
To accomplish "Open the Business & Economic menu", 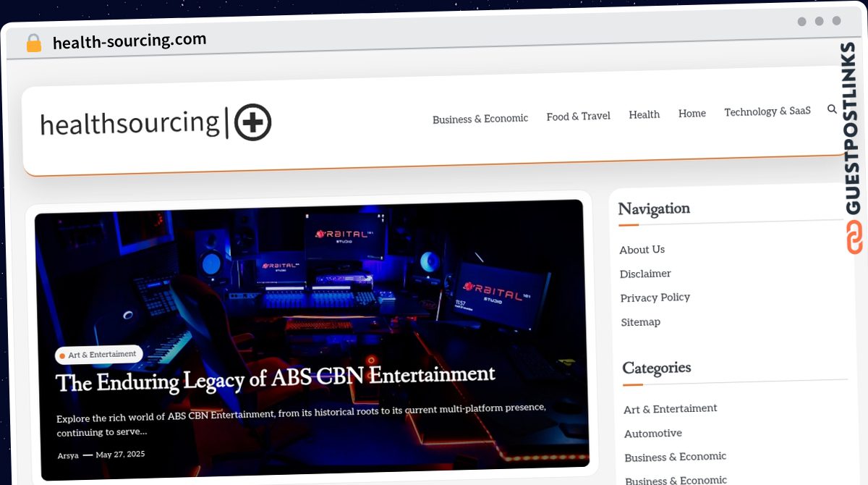I will tap(480, 119).
